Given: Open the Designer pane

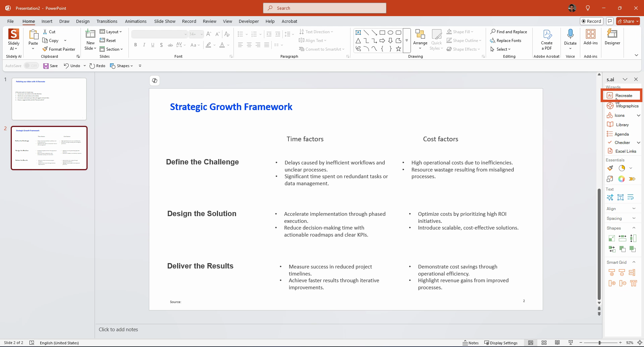Looking at the screenshot, I should (612, 37).
